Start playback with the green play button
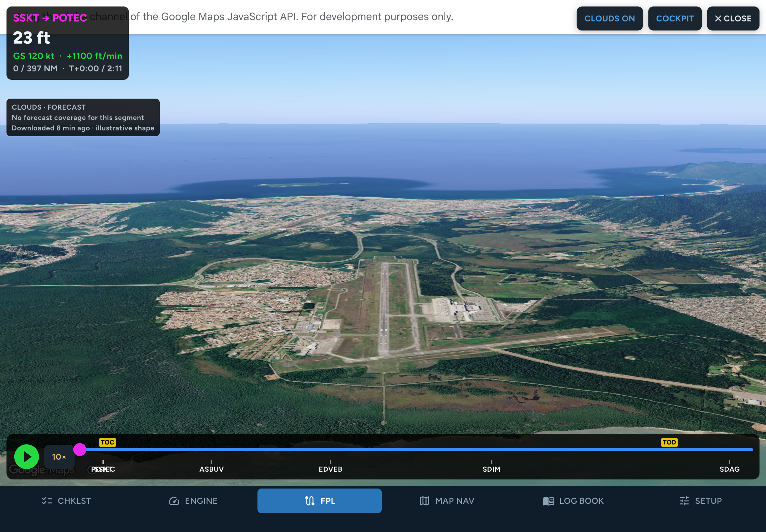 (x=27, y=457)
